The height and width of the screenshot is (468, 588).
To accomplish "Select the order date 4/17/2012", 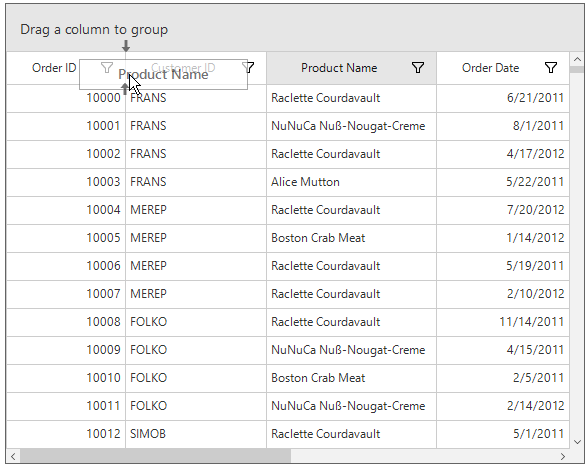I will coord(503,154).
